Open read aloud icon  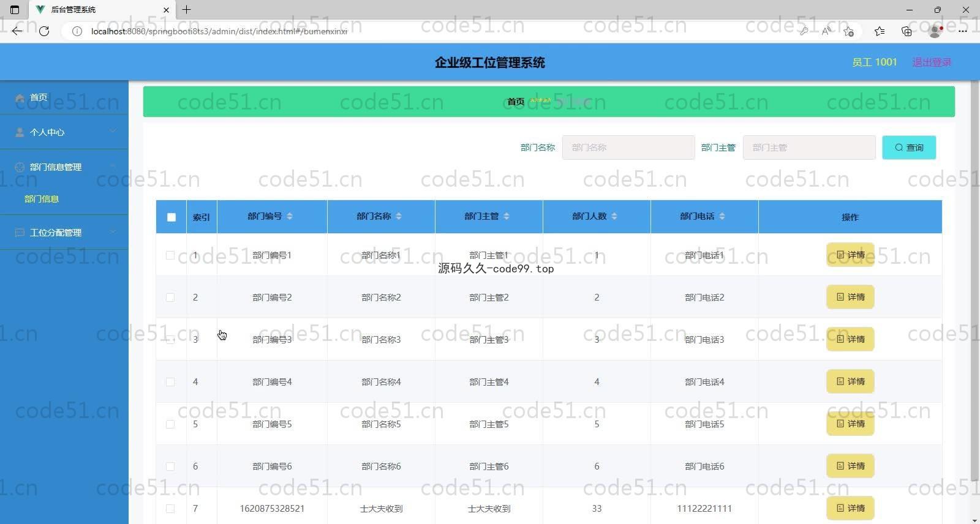(x=826, y=31)
